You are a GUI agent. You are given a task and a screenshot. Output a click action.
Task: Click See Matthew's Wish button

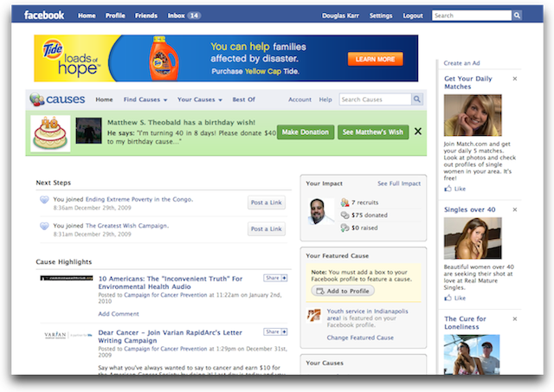click(x=373, y=132)
